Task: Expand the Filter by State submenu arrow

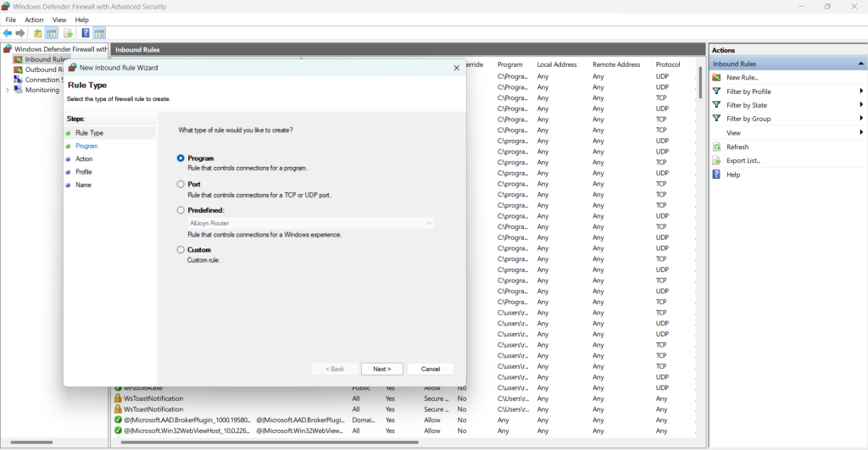Action: [x=861, y=104]
